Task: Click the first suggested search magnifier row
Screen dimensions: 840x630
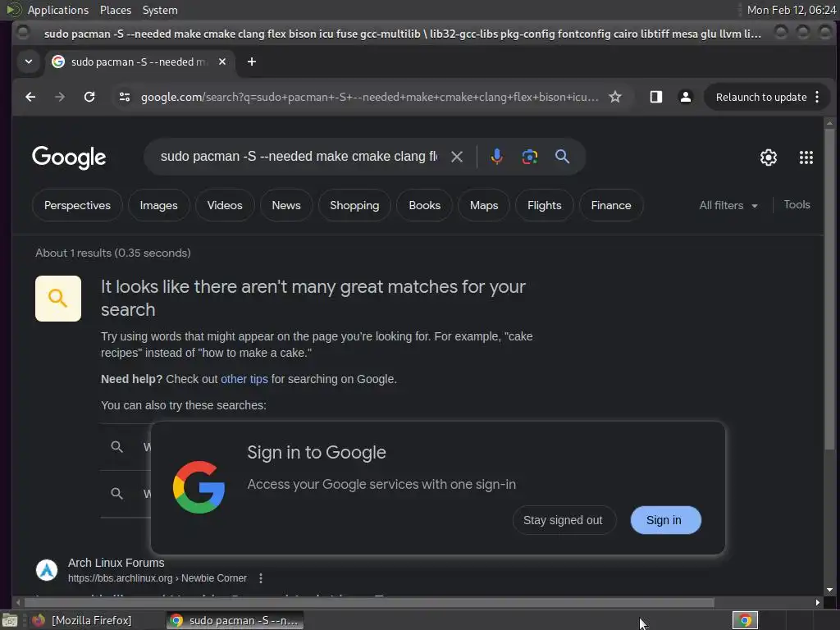Action: [126, 447]
